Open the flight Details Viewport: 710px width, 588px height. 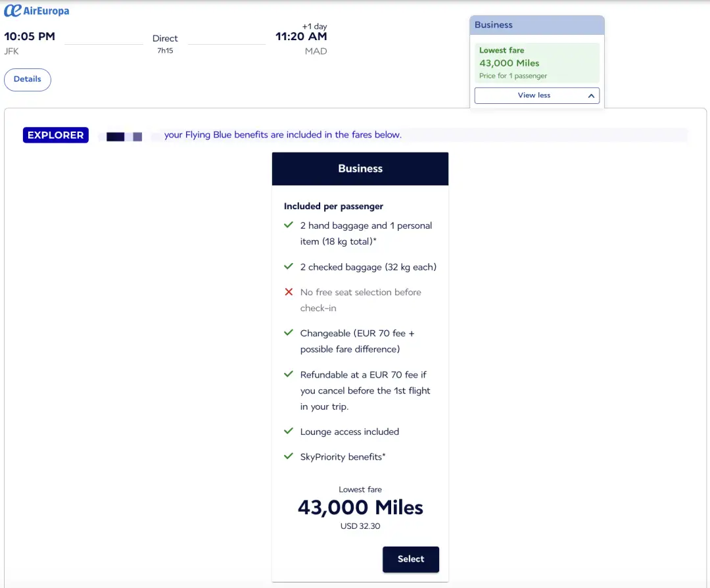(x=28, y=80)
